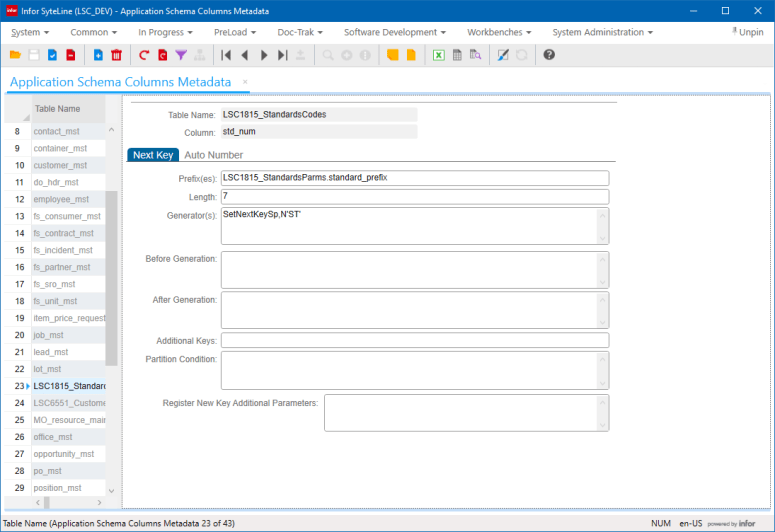Go to next record arrow icon

pos(263,55)
